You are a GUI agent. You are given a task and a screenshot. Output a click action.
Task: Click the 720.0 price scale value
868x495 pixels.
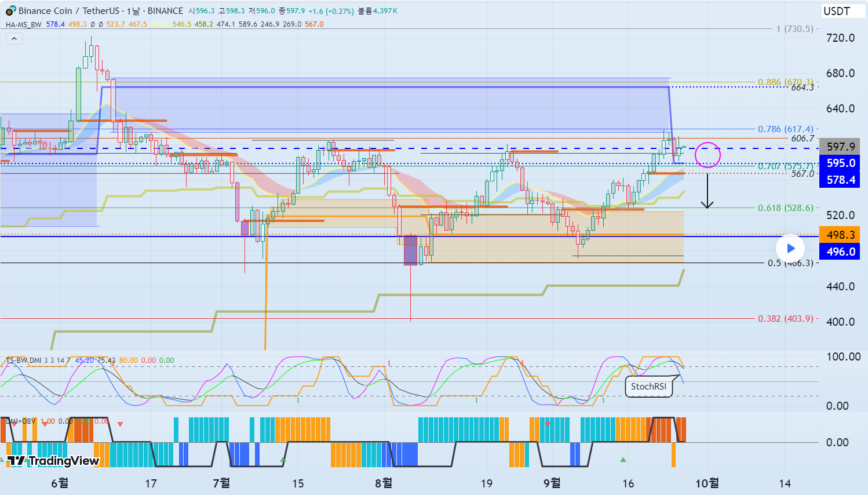pyautogui.click(x=840, y=38)
